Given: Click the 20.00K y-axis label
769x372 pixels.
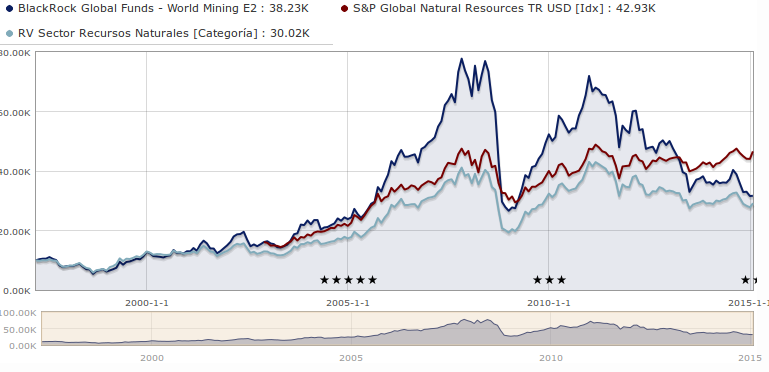Looking at the screenshot, I should click(16, 231).
